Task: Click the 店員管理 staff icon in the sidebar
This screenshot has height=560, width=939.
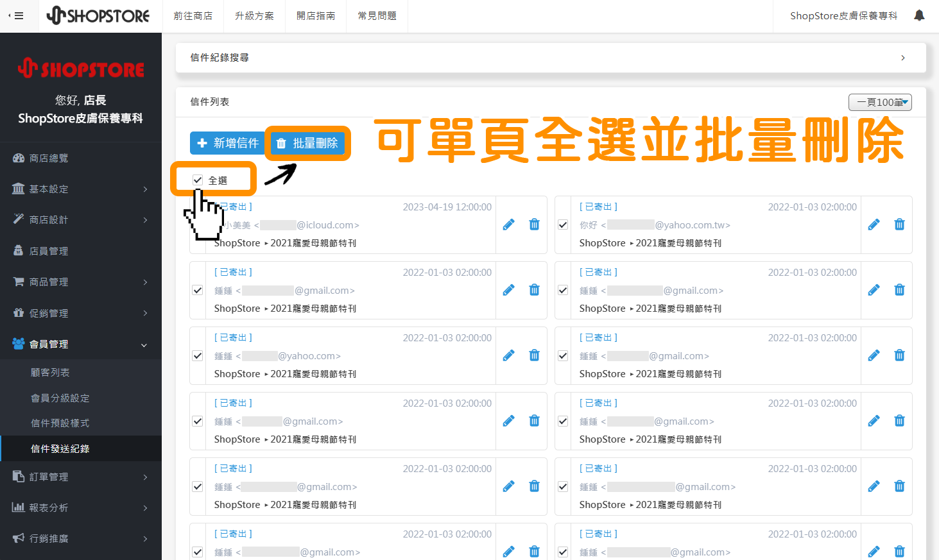Action: pos(19,251)
